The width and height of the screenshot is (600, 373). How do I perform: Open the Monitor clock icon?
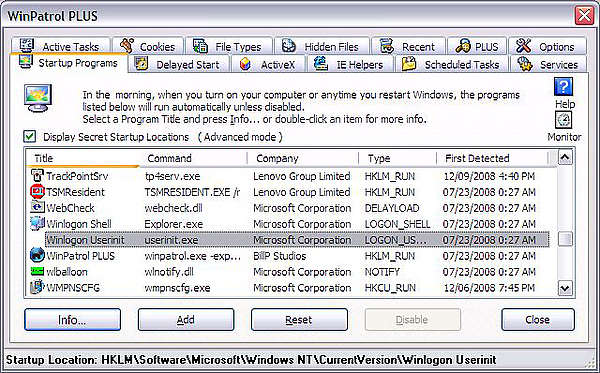[563, 120]
